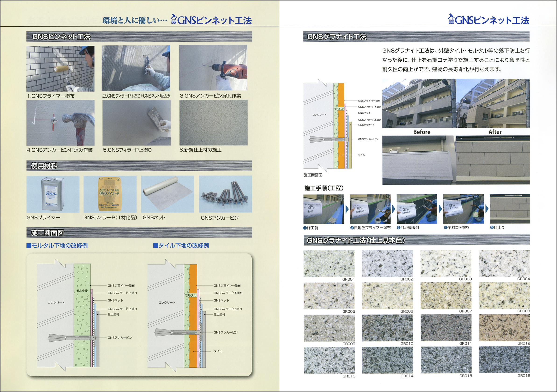This screenshot has height=392, width=557.
Task: Click the arrow between steps 1 and 2
Action: 347,209
